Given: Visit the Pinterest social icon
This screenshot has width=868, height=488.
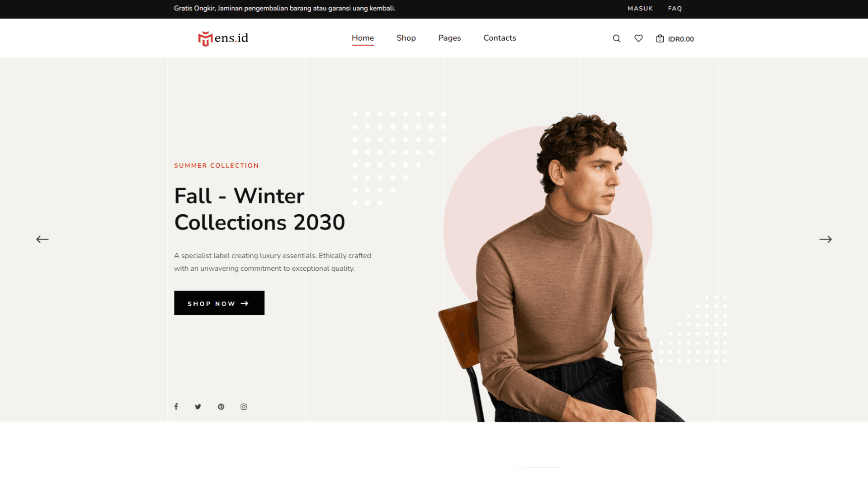Looking at the screenshot, I should point(221,407).
